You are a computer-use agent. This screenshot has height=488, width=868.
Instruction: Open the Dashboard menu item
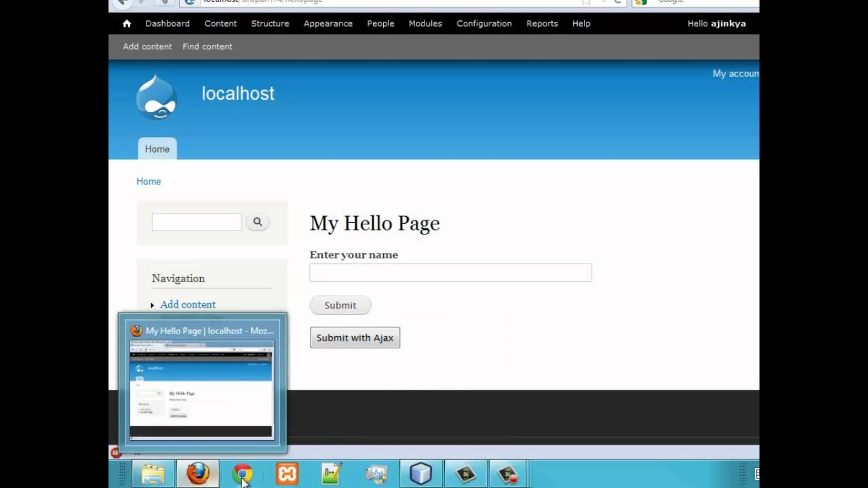click(167, 24)
